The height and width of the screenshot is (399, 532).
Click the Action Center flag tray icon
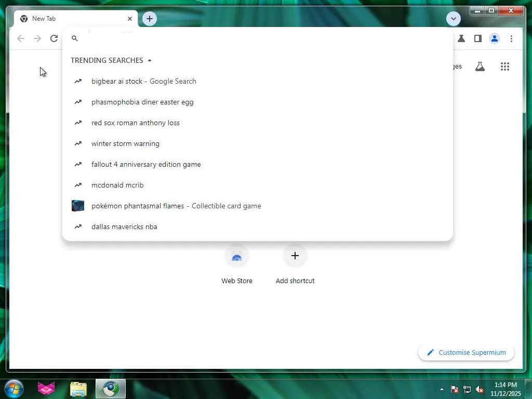[x=454, y=389]
